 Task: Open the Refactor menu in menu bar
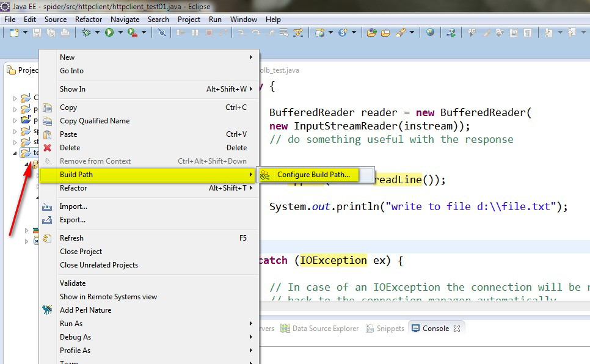tap(89, 19)
